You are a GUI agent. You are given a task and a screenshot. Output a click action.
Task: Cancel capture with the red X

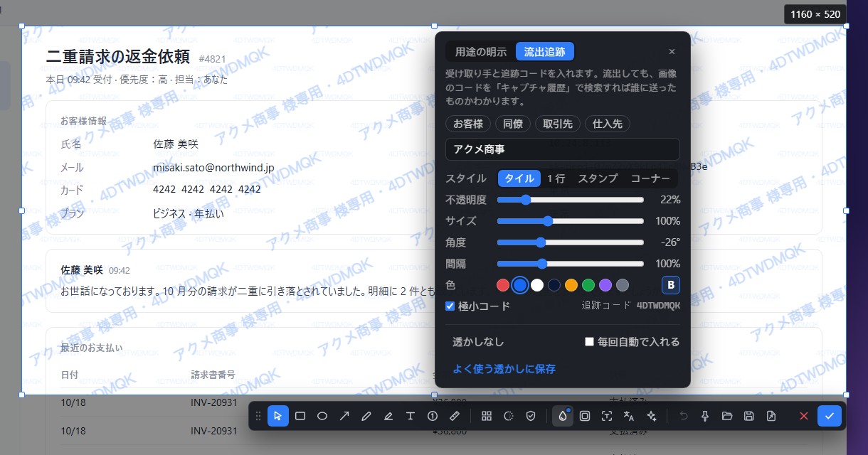click(x=804, y=416)
